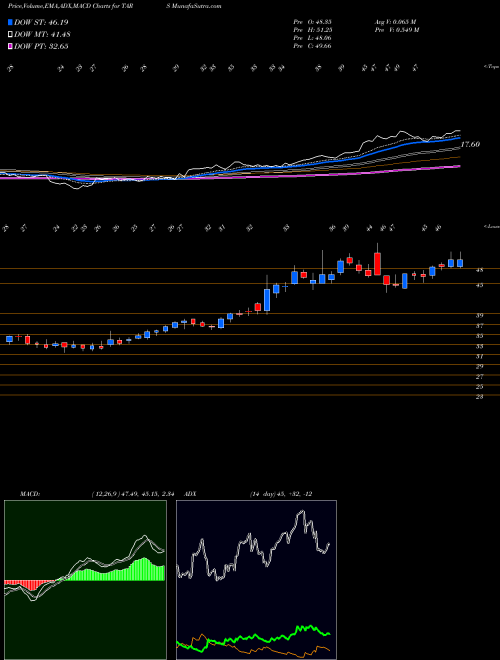Screen dimensions: 500x660
Task: Click the last blue candlestick at the right end of the chart
Action: point(460,263)
